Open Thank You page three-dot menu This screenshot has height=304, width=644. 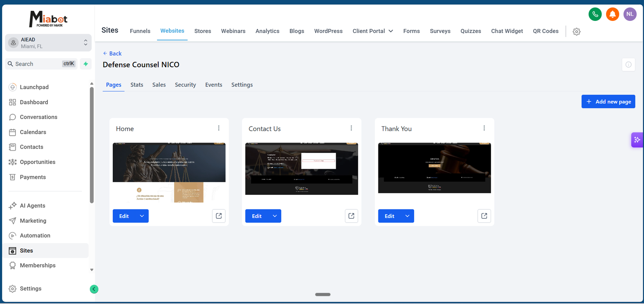coord(484,128)
